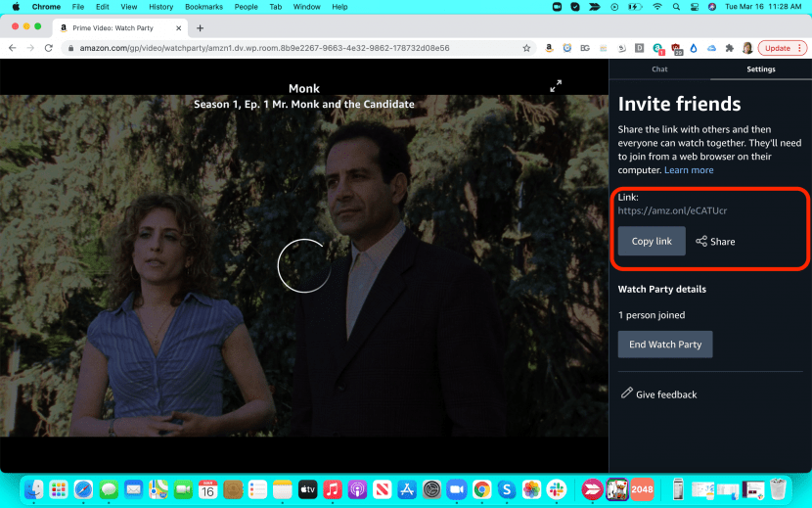Click the menu bar date and time
Screen dimensions: 812x508
pyautogui.click(x=763, y=7)
